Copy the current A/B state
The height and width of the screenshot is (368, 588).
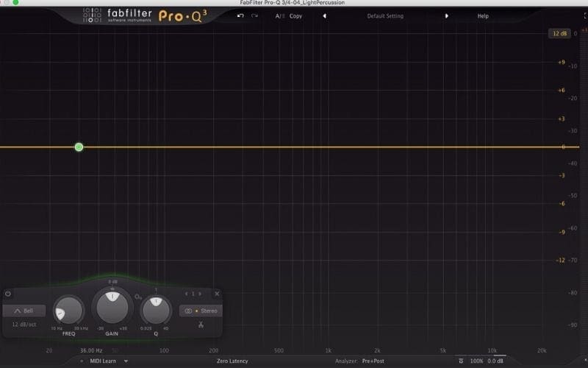click(295, 16)
